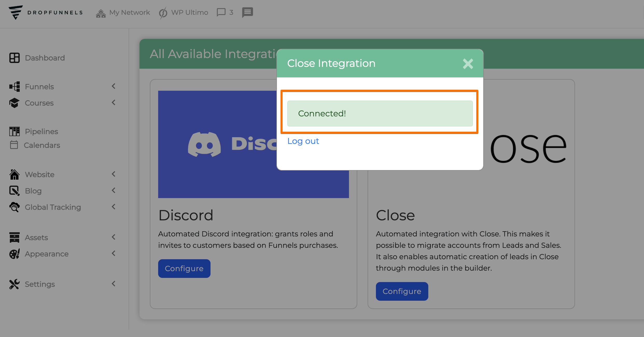The image size is (644, 337).
Task: Click the Discord integration description text
Action: [248, 240]
